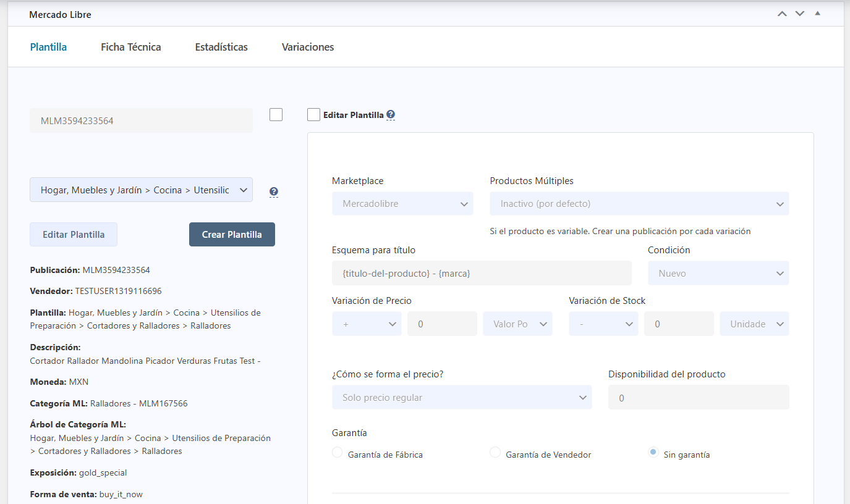Click the Esquema para título input field

(482, 273)
